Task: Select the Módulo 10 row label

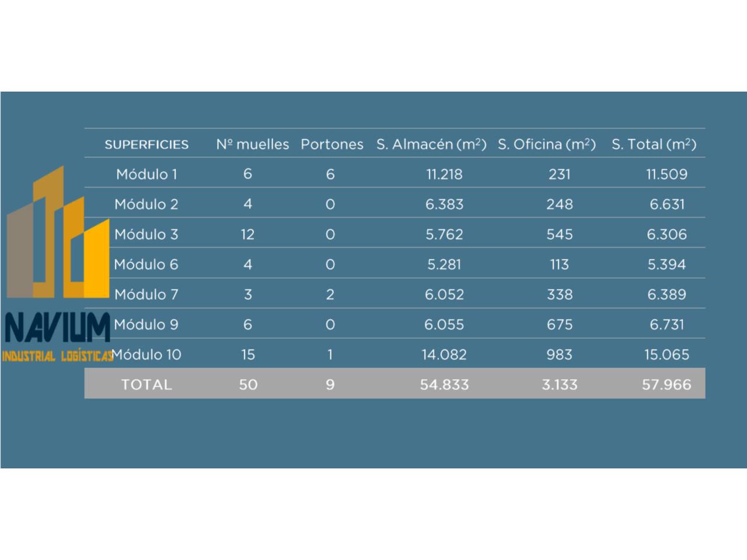Action: point(147,355)
